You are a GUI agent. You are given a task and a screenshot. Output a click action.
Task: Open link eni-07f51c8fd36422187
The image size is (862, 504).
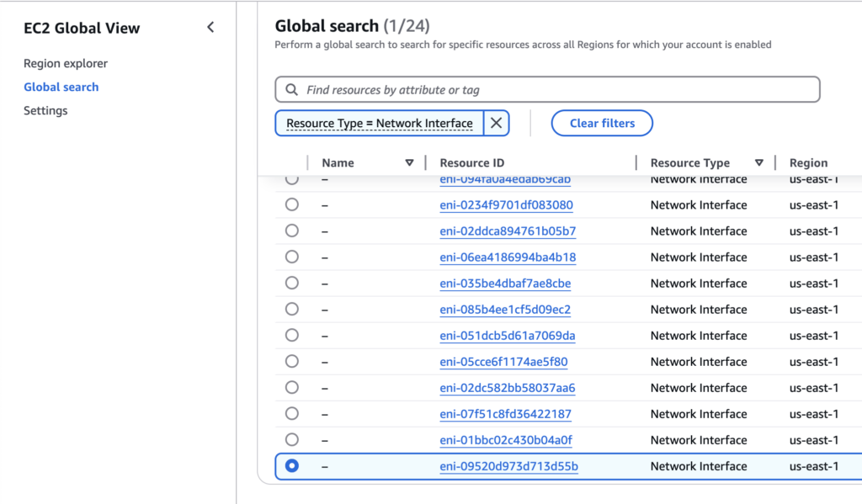(x=505, y=414)
